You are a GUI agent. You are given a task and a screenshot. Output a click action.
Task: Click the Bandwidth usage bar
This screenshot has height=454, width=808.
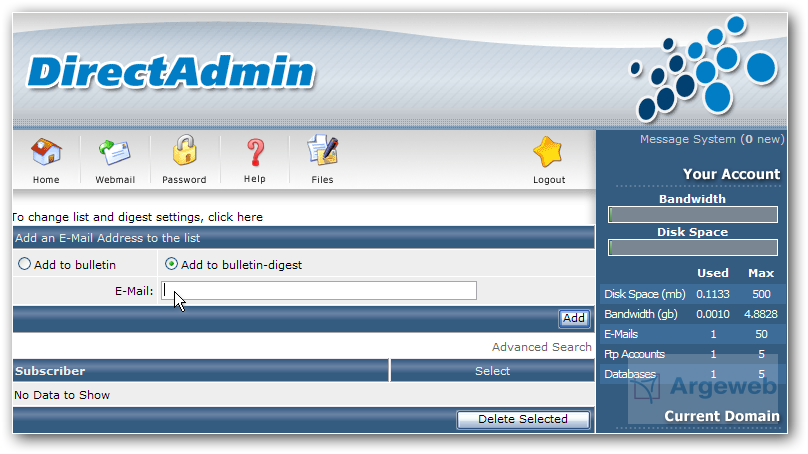point(693,215)
